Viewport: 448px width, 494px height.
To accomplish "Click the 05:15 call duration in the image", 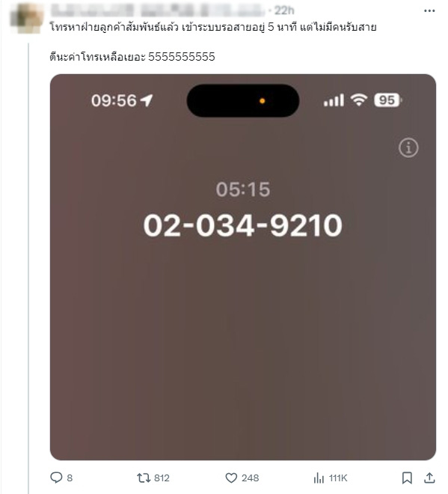I will point(243,189).
